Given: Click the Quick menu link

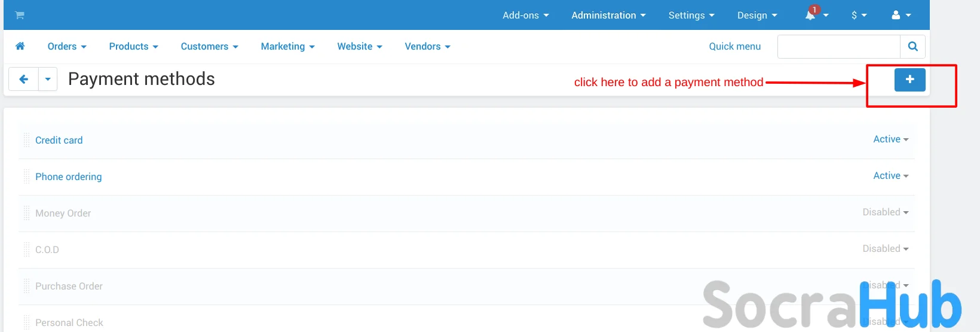Looking at the screenshot, I should tap(734, 47).
